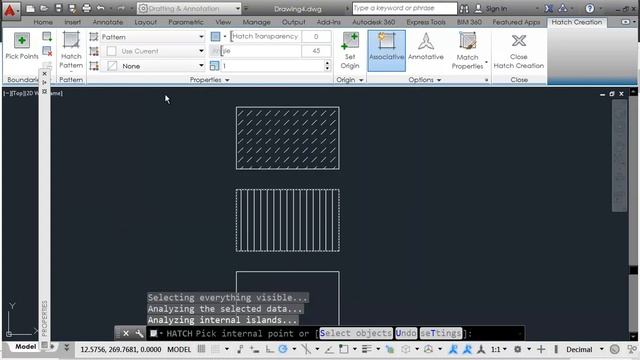Switch to the Parametric ribbon tab
Viewport: 640px width, 360px height.
tap(186, 22)
